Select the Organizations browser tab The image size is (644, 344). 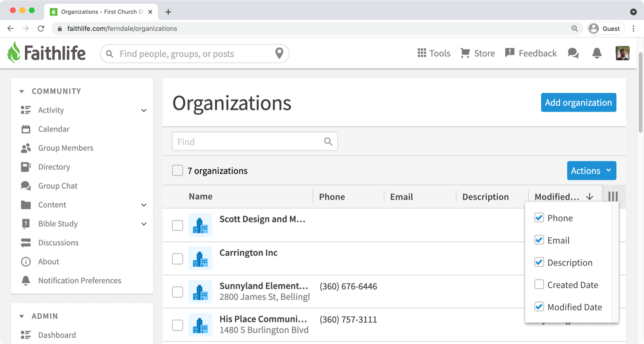100,12
